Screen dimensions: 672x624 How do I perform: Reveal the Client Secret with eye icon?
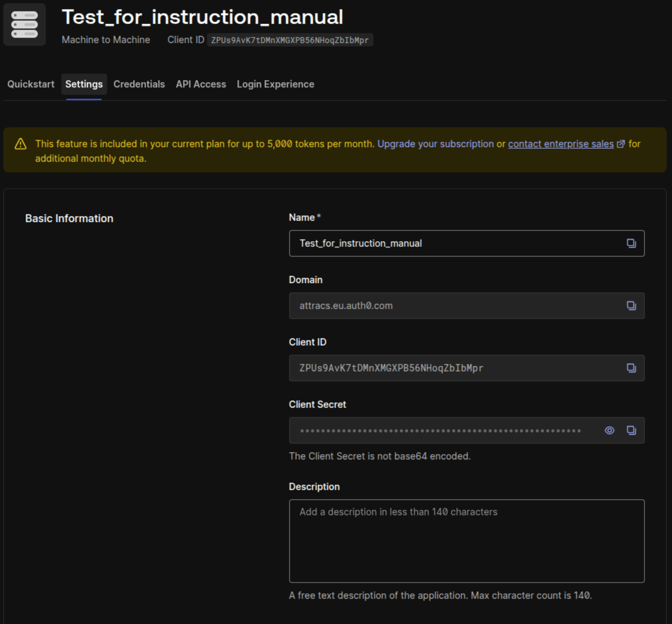(x=610, y=430)
